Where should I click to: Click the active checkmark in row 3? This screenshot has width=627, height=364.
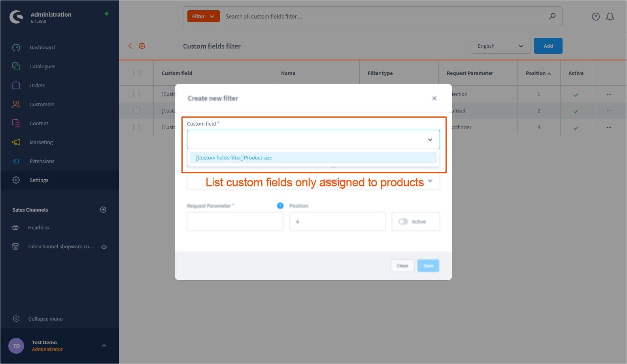tap(576, 128)
